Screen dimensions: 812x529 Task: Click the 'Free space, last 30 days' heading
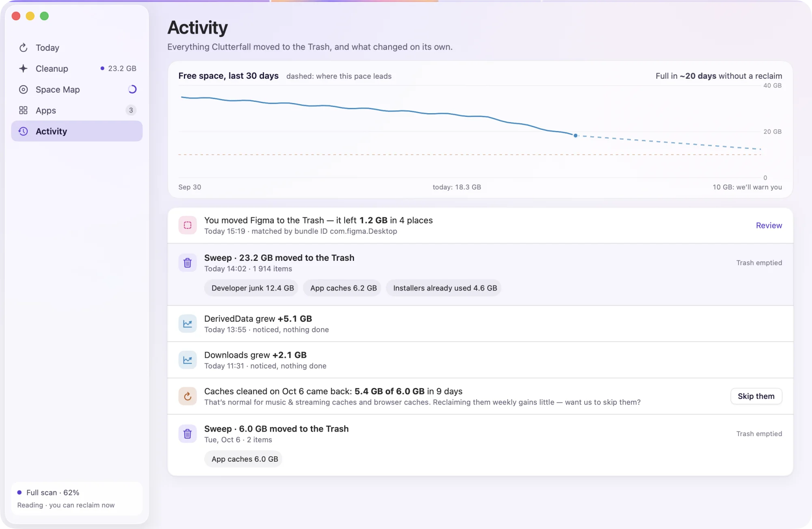tap(228, 76)
